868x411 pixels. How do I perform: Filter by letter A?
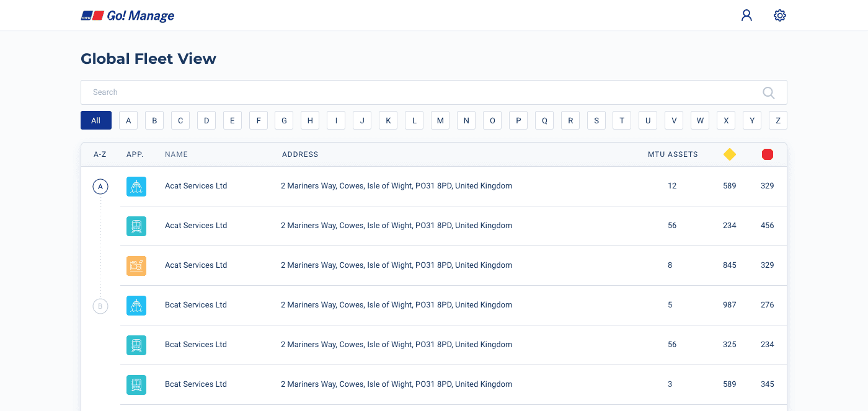(x=128, y=120)
